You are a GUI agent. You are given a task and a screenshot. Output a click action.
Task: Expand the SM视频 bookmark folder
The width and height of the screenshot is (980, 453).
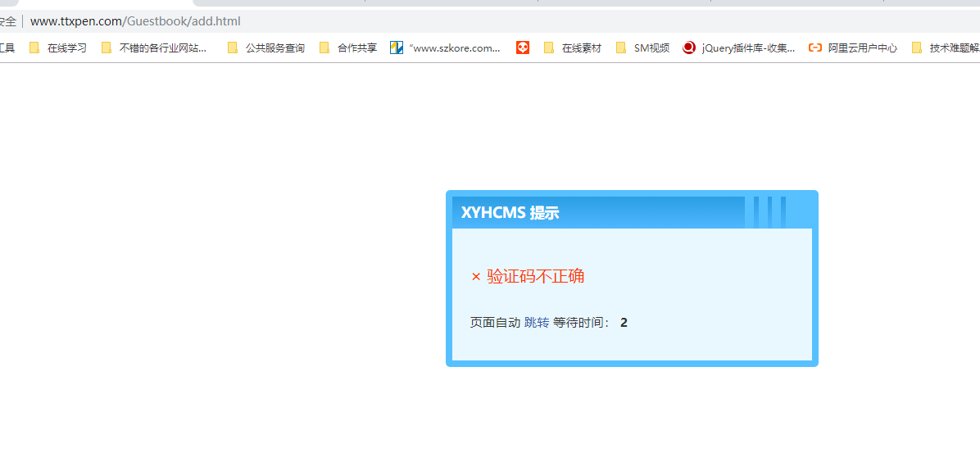tap(642, 48)
